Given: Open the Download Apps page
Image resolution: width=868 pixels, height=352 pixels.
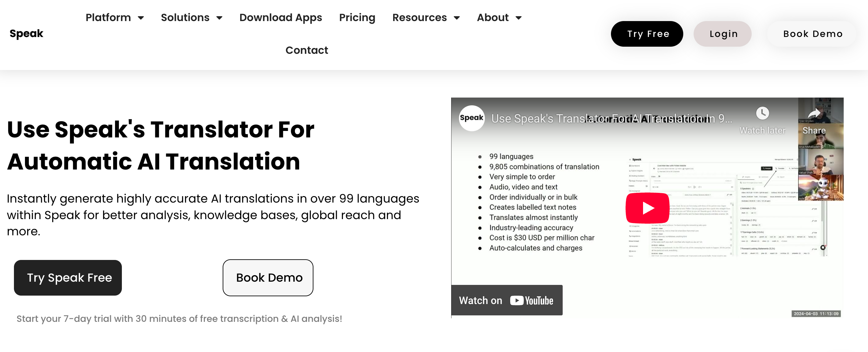Looking at the screenshot, I should tap(280, 18).
